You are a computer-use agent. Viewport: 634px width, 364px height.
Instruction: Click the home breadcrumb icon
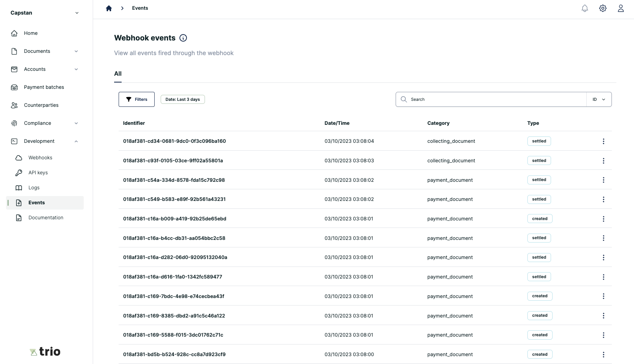(109, 8)
